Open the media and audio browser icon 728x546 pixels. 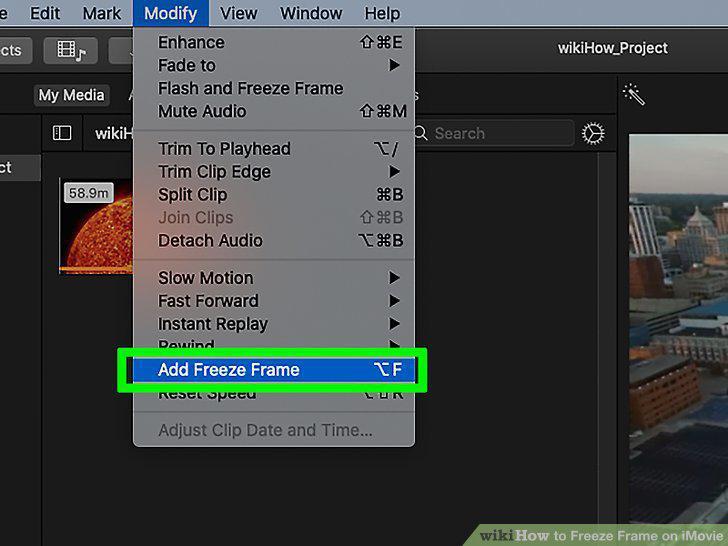(71, 50)
